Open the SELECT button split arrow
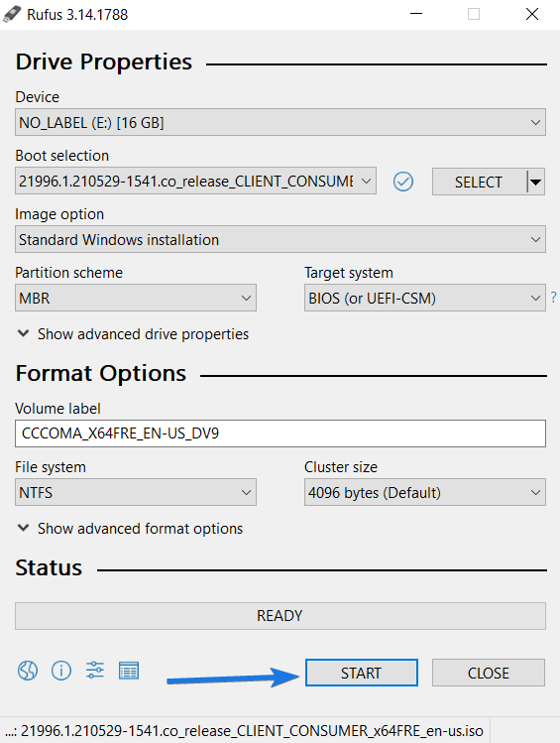Viewport: 560px width, 743px height. [535, 182]
